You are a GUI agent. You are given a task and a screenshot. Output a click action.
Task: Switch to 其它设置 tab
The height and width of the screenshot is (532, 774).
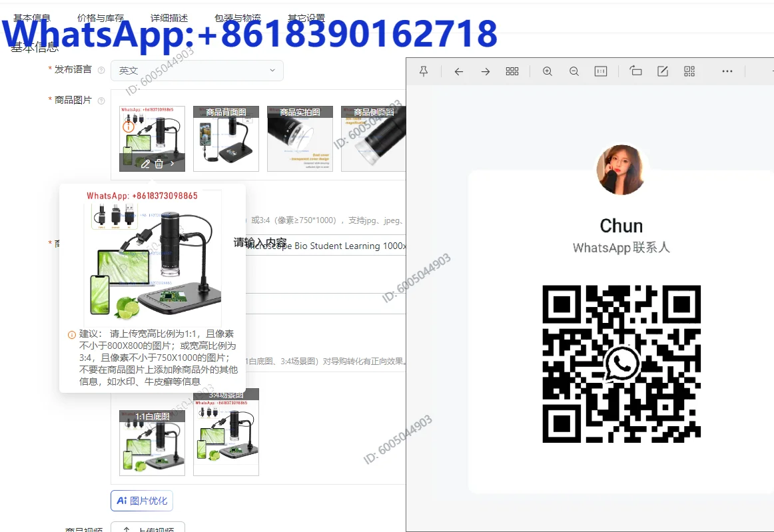pos(306,18)
